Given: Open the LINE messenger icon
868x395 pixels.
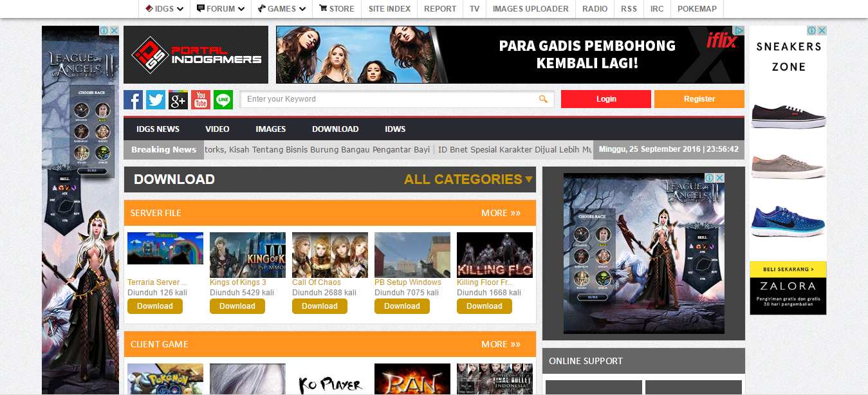Looking at the screenshot, I should [223, 100].
